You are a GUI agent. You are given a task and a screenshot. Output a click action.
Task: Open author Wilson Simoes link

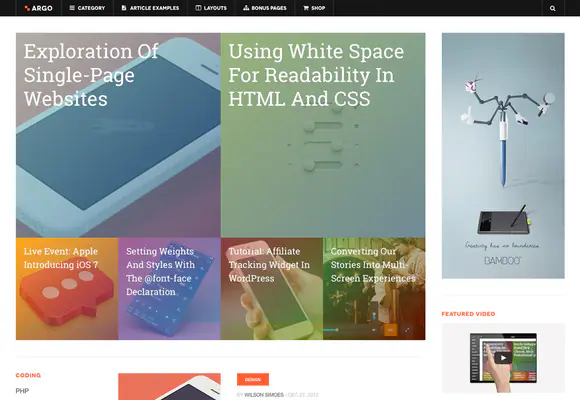pos(264,395)
